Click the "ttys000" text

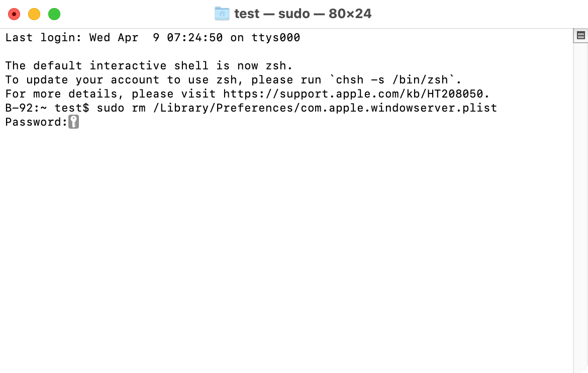275,38
